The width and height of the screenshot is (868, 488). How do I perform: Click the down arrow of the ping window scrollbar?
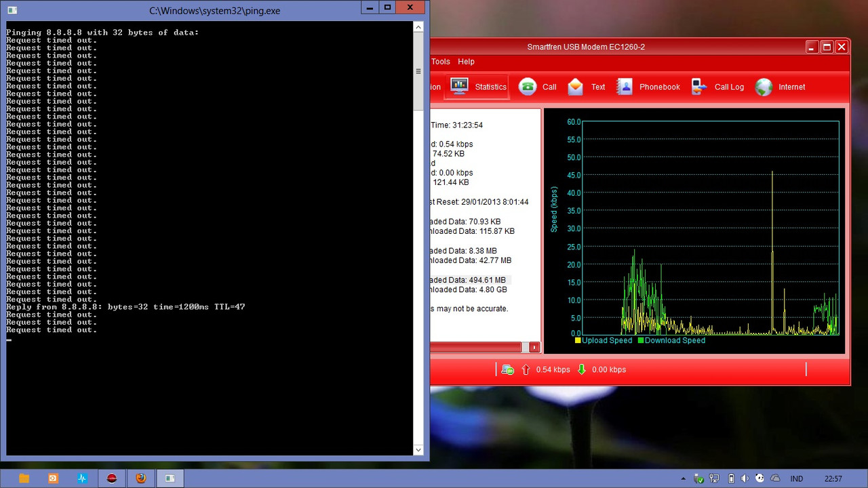418,450
